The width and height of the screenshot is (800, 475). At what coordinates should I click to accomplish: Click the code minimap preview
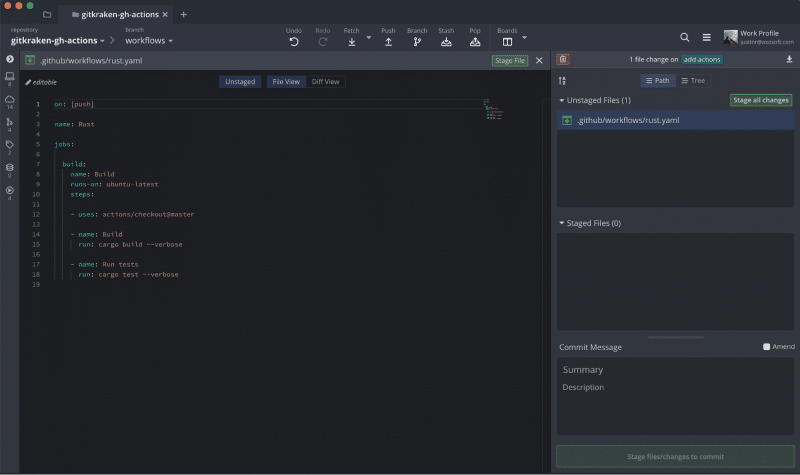pos(494,110)
